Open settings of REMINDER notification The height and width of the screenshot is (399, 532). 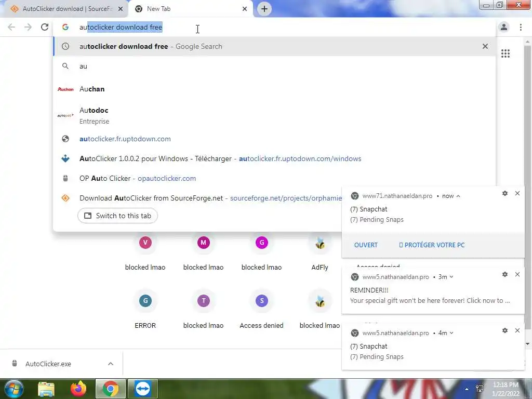pyautogui.click(x=505, y=274)
